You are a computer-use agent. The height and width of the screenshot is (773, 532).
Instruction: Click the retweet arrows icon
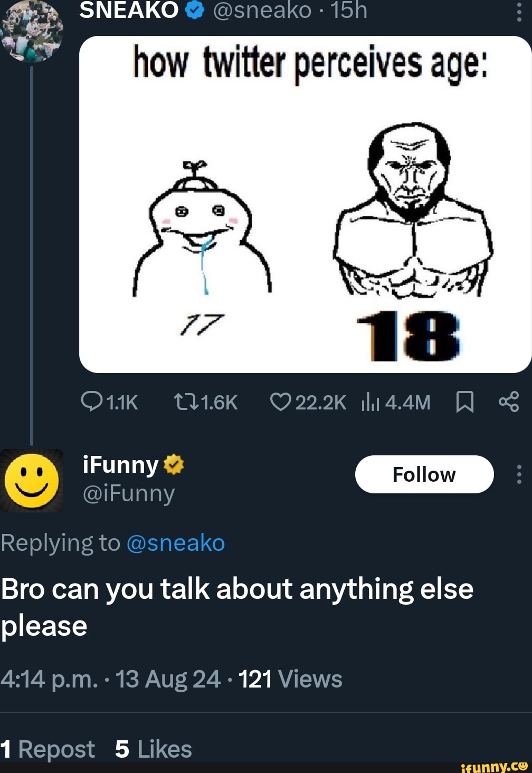pyautogui.click(x=186, y=403)
